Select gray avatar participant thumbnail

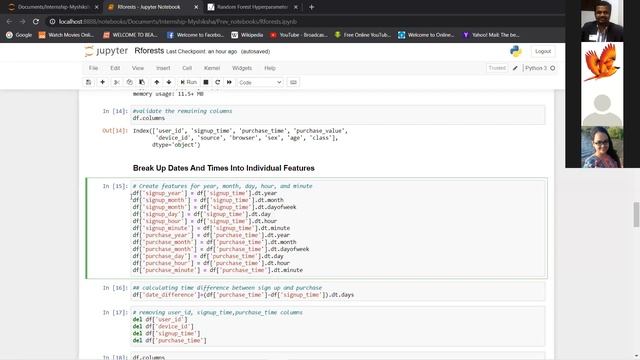click(602, 105)
